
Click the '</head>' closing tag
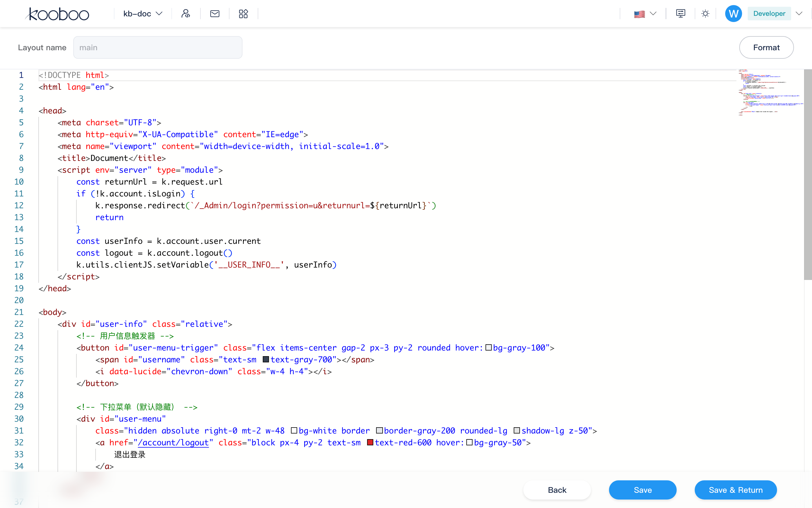point(55,288)
